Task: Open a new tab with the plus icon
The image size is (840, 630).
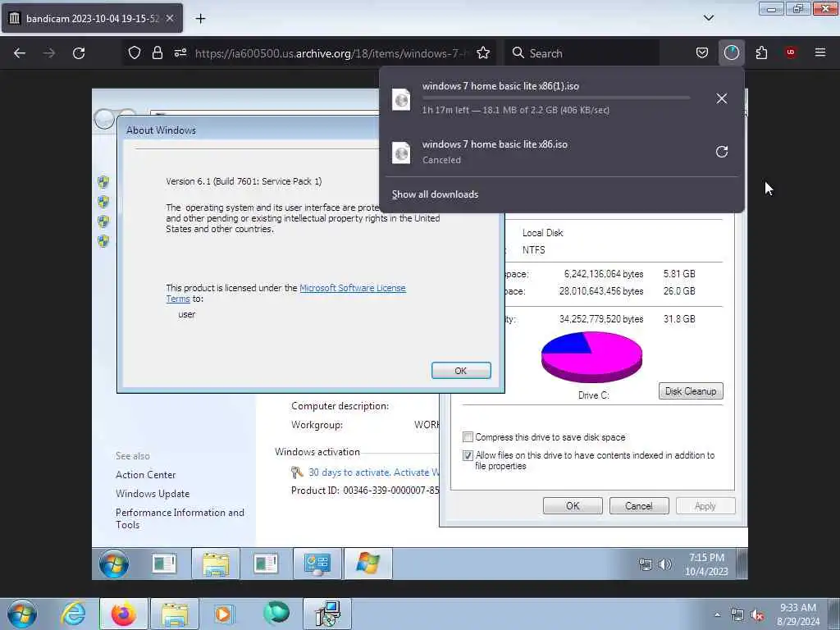Action: pyautogui.click(x=200, y=19)
